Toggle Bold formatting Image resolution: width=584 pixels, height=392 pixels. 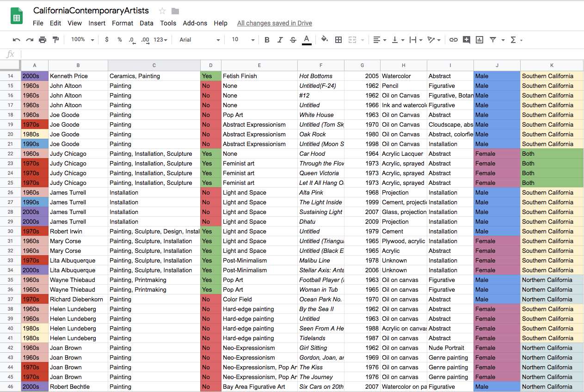click(267, 40)
